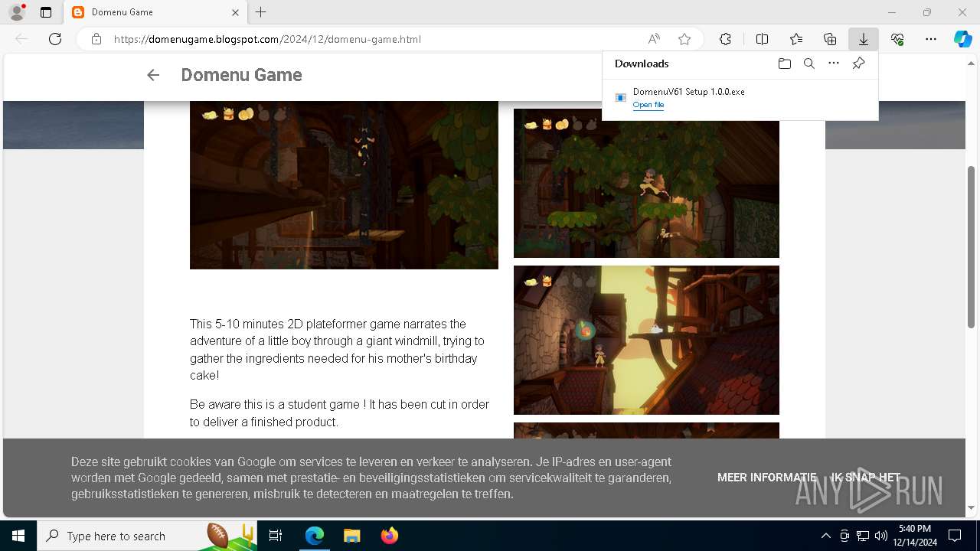The image size is (980, 551).
Task: Open File Explorer from taskbar
Action: click(351, 536)
